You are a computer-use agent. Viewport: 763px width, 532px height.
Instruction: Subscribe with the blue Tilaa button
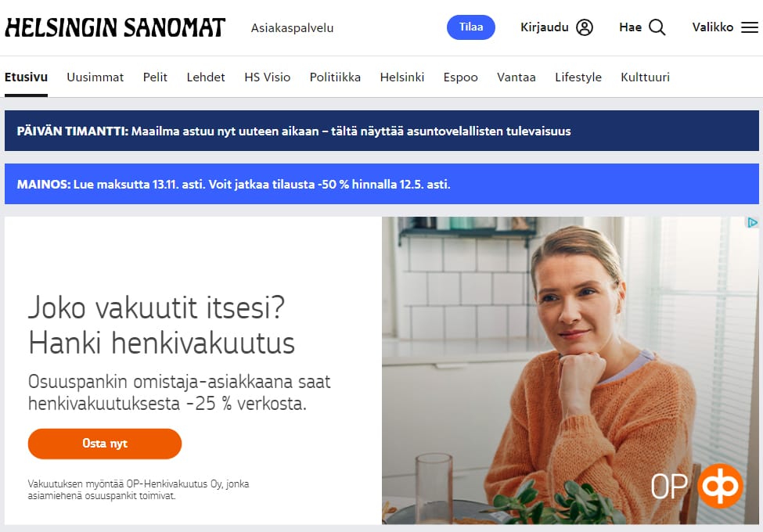click(x=470, y=27)
